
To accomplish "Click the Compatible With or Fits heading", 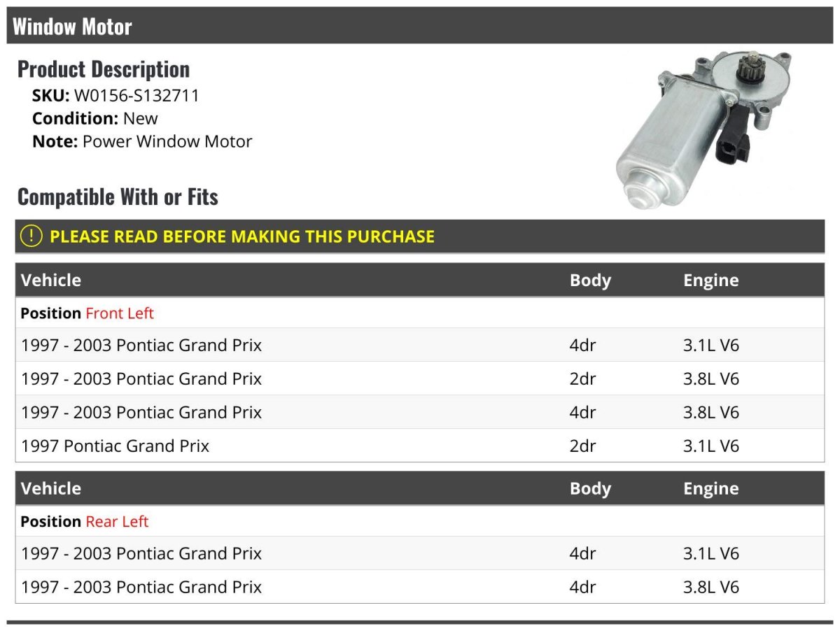I will 118,197.
